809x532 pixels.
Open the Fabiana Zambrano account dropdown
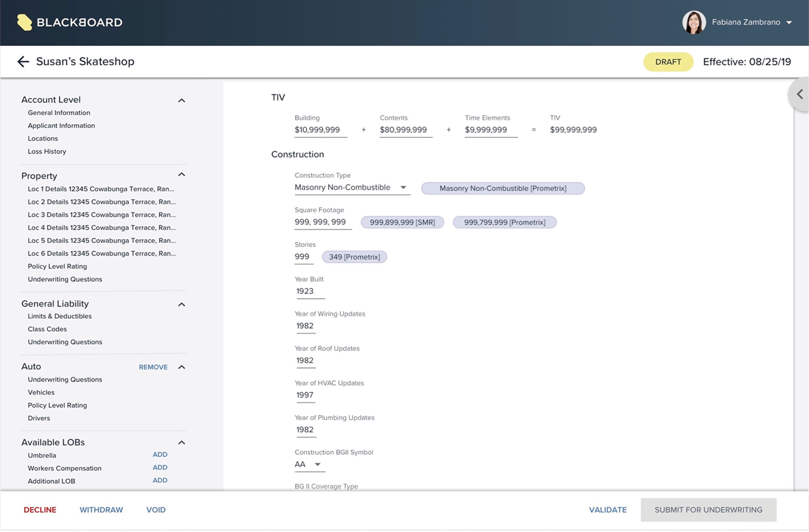pyautogui.click(x=790, y=22)
